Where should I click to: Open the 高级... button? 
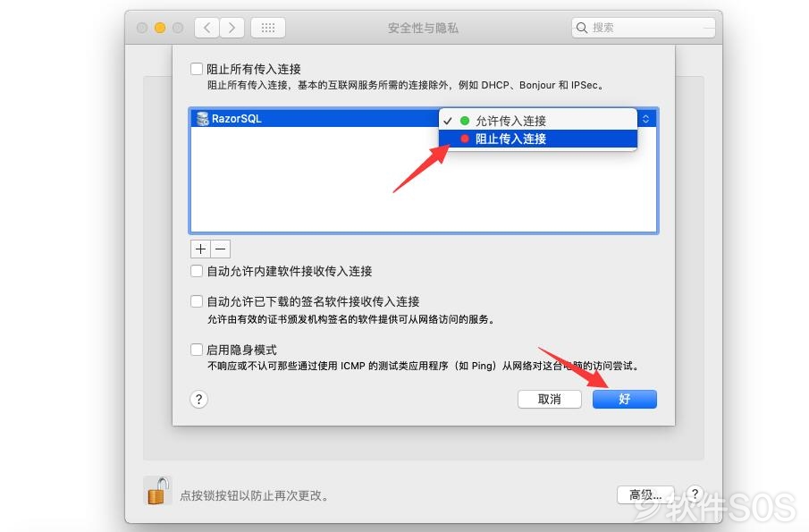coord(645,494)
